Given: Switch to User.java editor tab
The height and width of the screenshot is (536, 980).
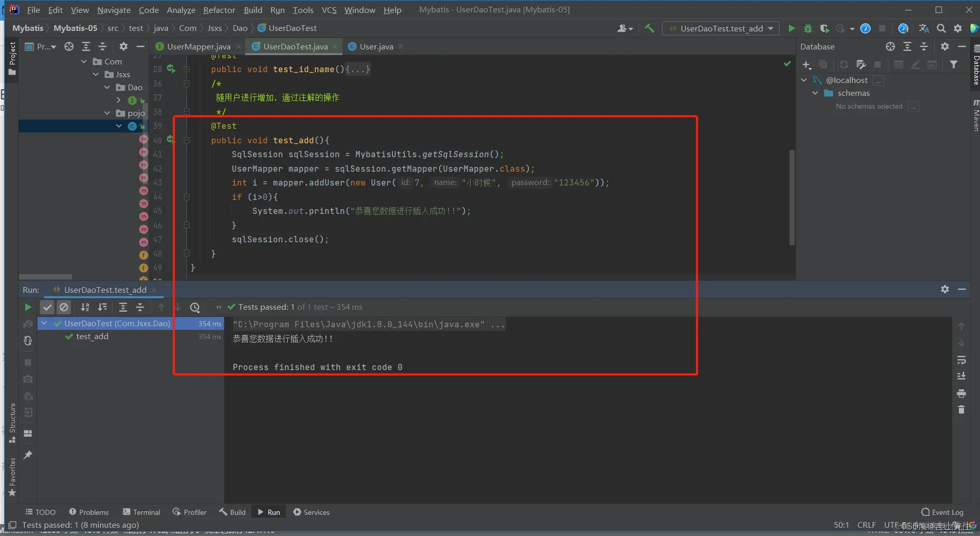Looking at the screenshot, I should [376, 46].
